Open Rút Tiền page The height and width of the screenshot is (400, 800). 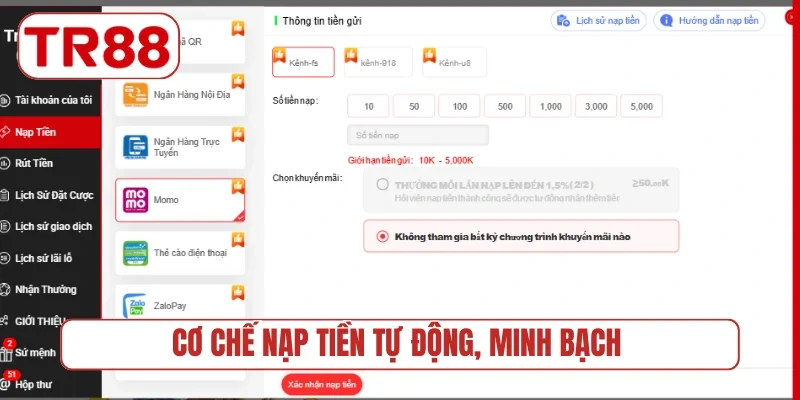point(50,163)
